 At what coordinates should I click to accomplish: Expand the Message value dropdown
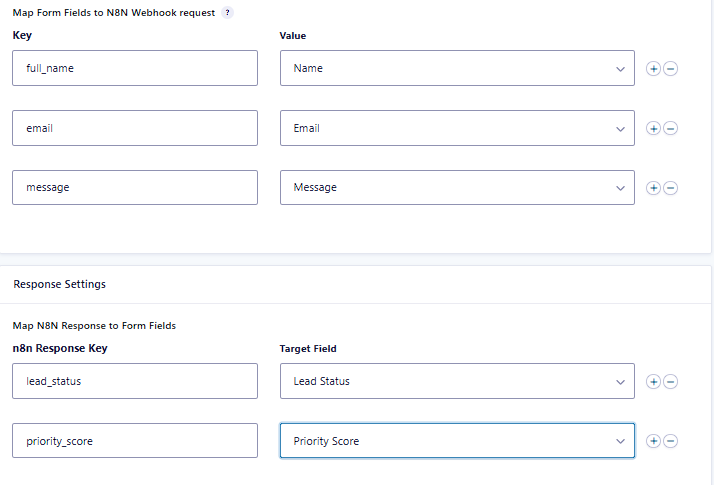coord(457,187)
